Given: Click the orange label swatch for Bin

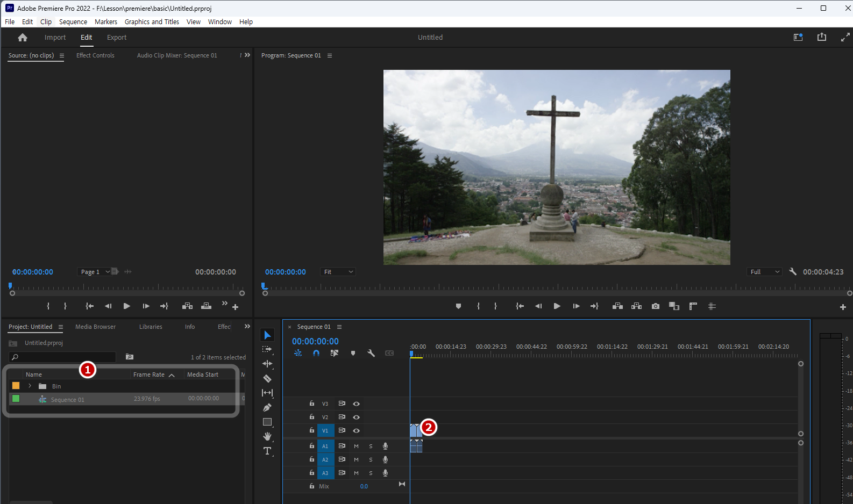Looking at the screenshot, I should tap(16, 386).
